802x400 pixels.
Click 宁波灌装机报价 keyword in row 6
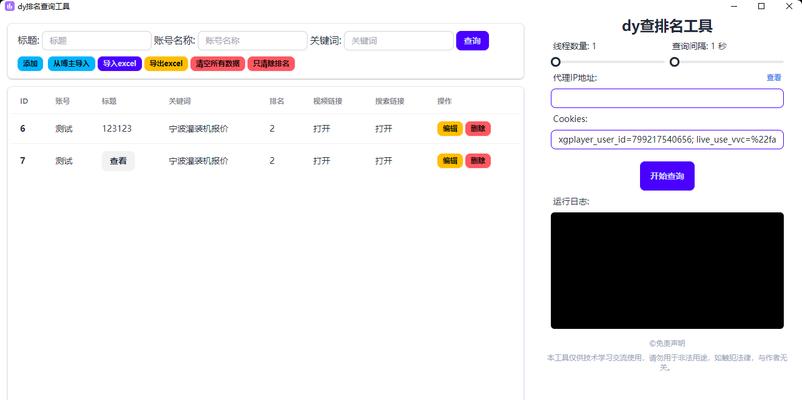click(198, 129)
